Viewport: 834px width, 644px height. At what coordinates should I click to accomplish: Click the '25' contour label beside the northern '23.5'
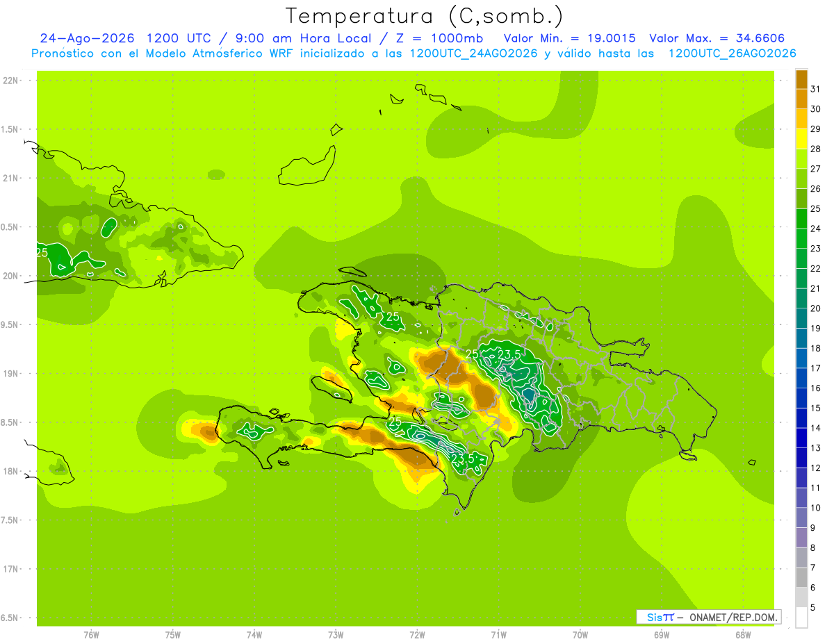coord(472,354)
